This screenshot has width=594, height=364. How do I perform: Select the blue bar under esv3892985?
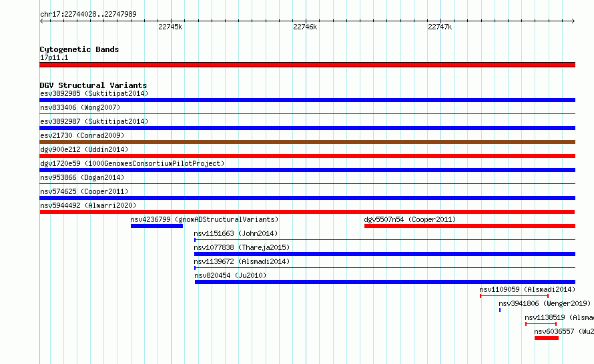point(307,100)
